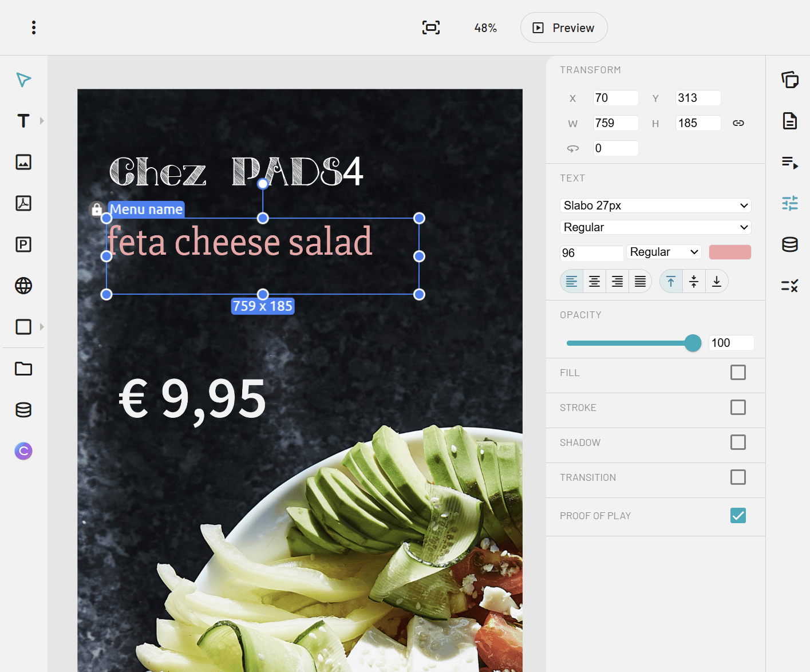Viewport: 810px width, 672px height.
Task: Click the lock icon on Menu name element
Action: tap(97, 209)
